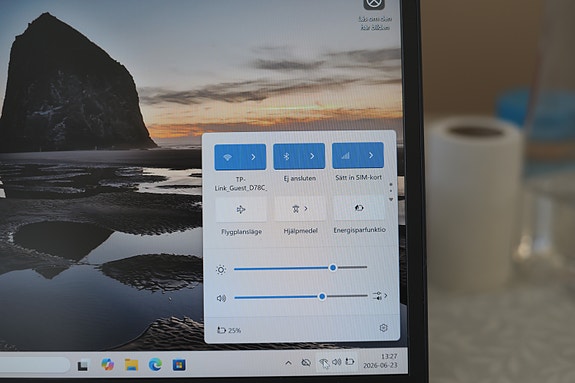The width and height of the screenshot is (575, 383).
Task: Click the Wi-Fi network tray icon
Action: tap(323, 363)
